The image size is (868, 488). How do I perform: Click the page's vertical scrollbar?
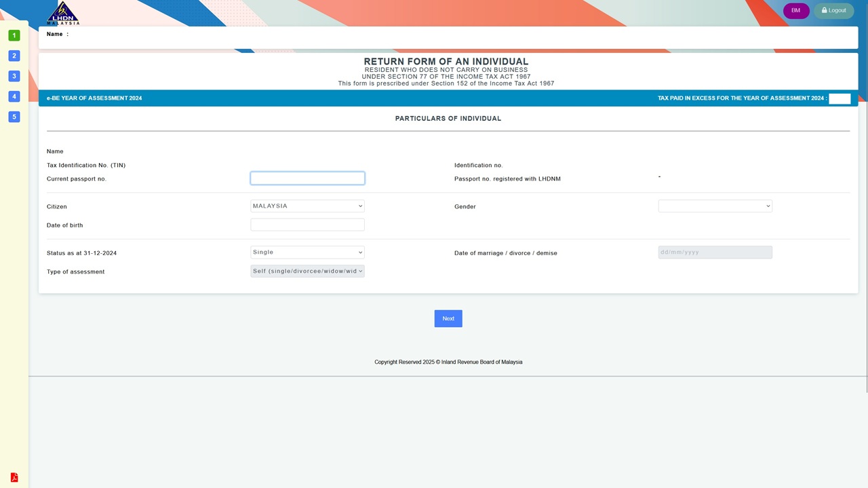coord(866,204)
